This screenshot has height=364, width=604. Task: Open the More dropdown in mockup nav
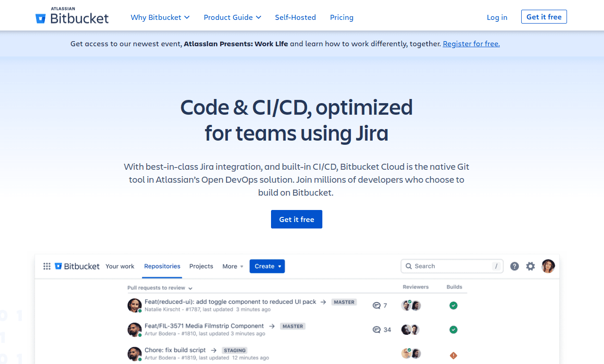(x=233, y=266)
